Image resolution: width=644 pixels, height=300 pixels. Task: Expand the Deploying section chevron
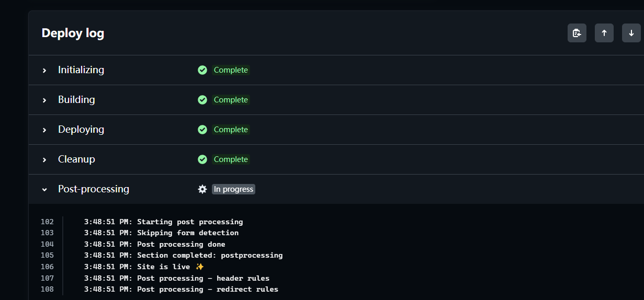(44, 130)
